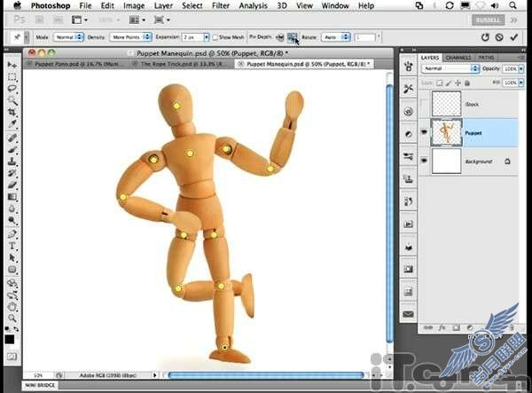Screen dimensions: 532x393
Task: Select the Blur tool
Action: [x=12, y=208]
